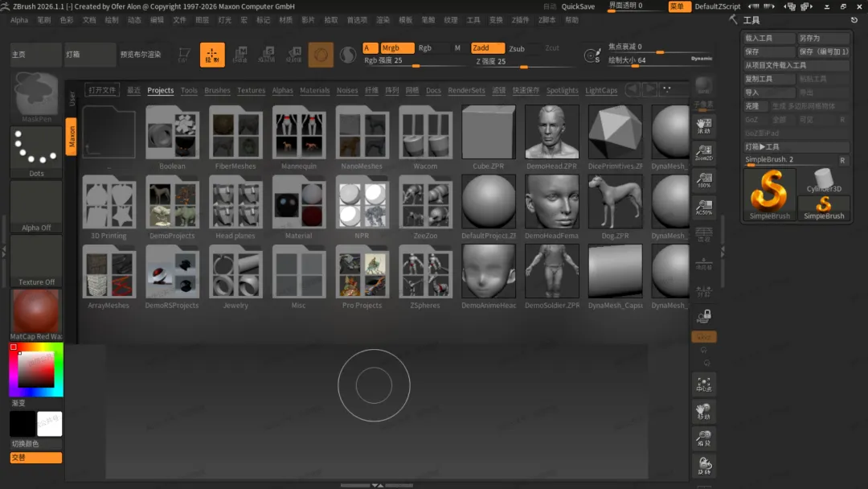This screenshot has height=489, width=868.
Task: Open the Texture Off selector
Action: point(36,261)
